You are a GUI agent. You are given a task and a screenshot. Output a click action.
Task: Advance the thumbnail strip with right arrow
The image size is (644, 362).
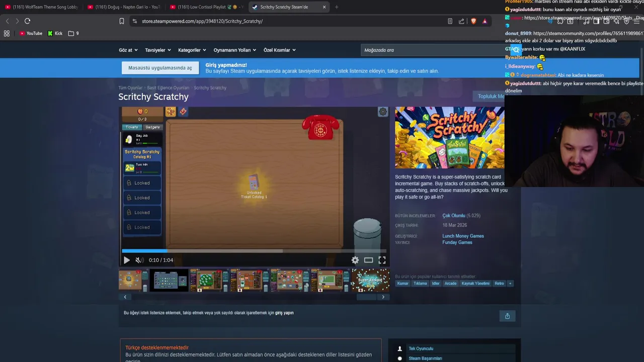pos(383,297)
